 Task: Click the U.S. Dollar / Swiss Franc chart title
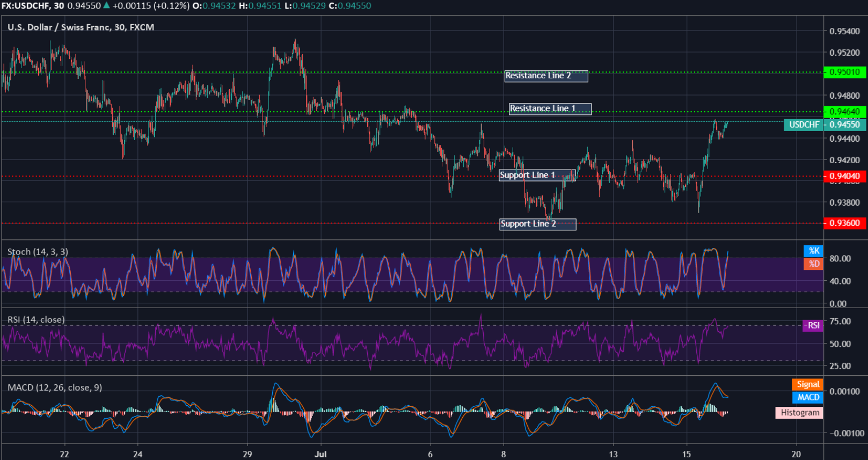click(81, 27)
